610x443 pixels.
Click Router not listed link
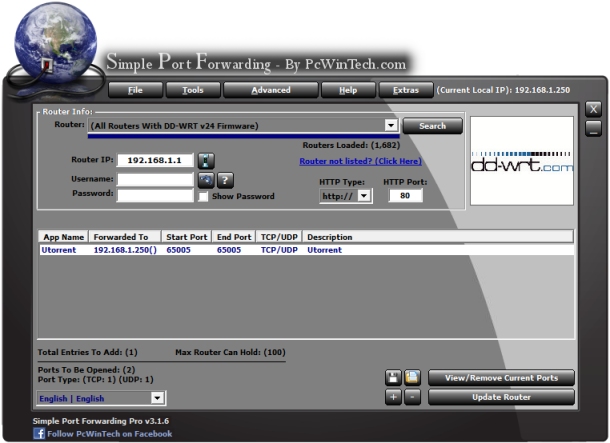tap(361, 161)
